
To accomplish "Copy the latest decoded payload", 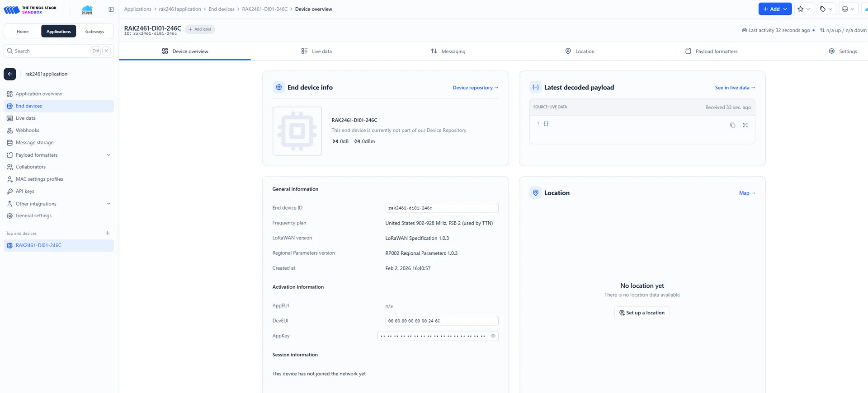I will pyautogui.click(x=732, y=125).
